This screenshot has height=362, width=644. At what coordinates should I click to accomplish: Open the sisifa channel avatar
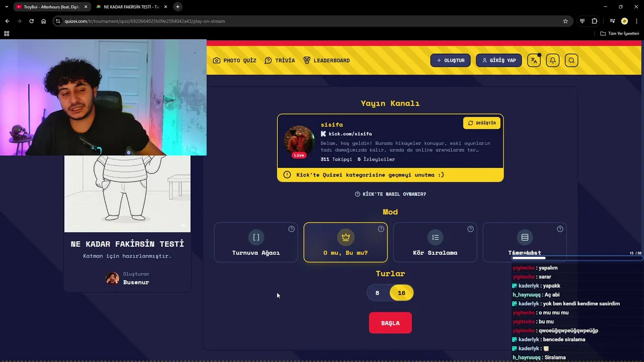tap(299, 141)
